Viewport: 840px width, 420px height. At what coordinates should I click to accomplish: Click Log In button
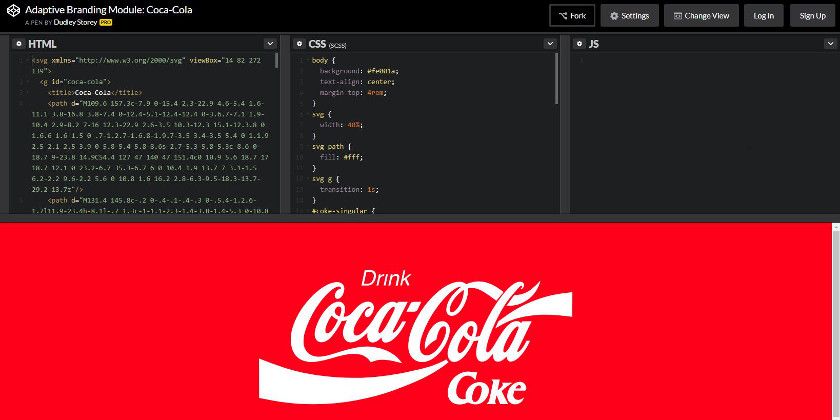[x=763, y=16]
